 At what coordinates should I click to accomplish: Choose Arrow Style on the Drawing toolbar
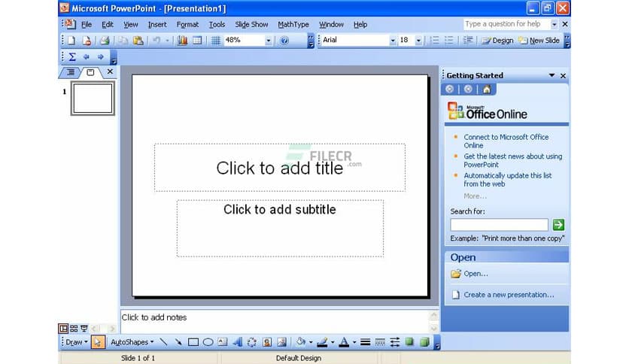click(x=395, y=342)
